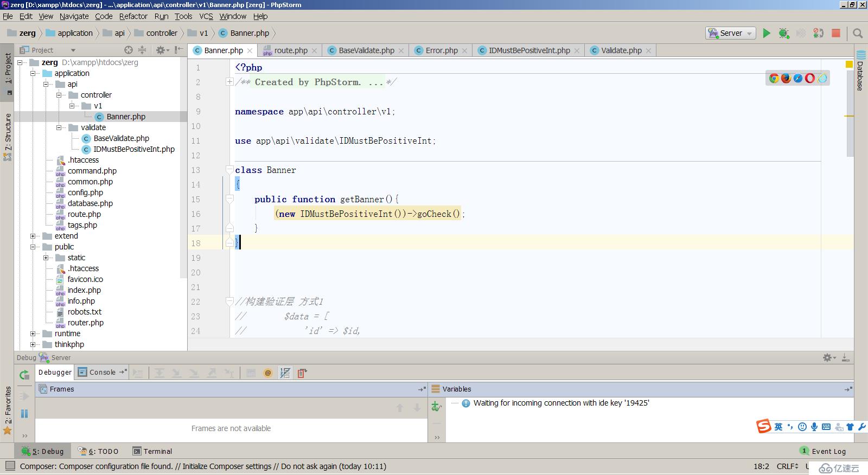Viewport: 868px width, 475px height.
Task: Open Sogou IME wrench settings
Action: (862, 427)
